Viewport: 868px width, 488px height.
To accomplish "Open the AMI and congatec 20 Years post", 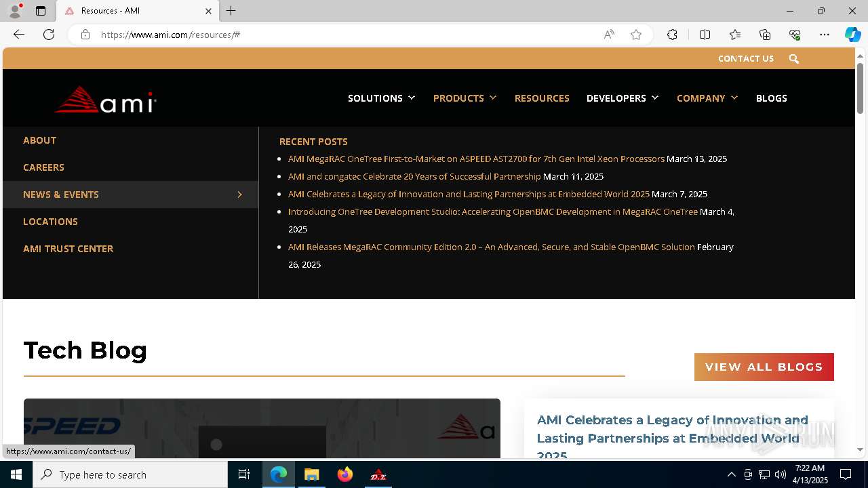I will click(414, 177).
